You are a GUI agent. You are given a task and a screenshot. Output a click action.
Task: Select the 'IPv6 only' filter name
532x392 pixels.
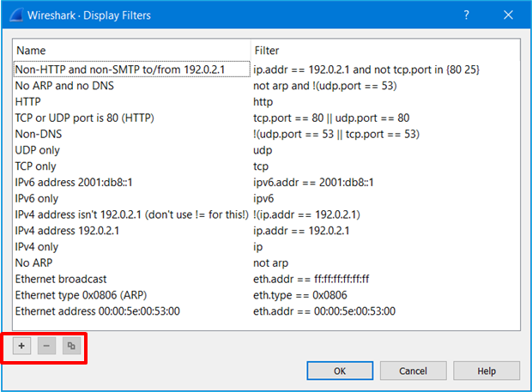point(37,198)
